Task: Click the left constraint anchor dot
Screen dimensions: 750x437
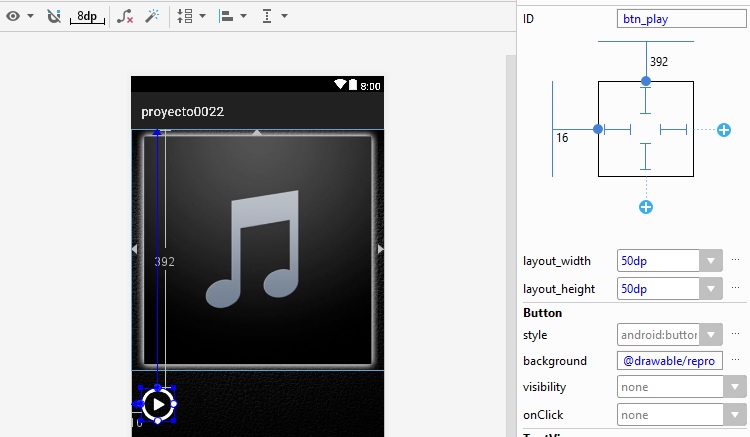Action: pyautogui.click(x=598, y=129)
